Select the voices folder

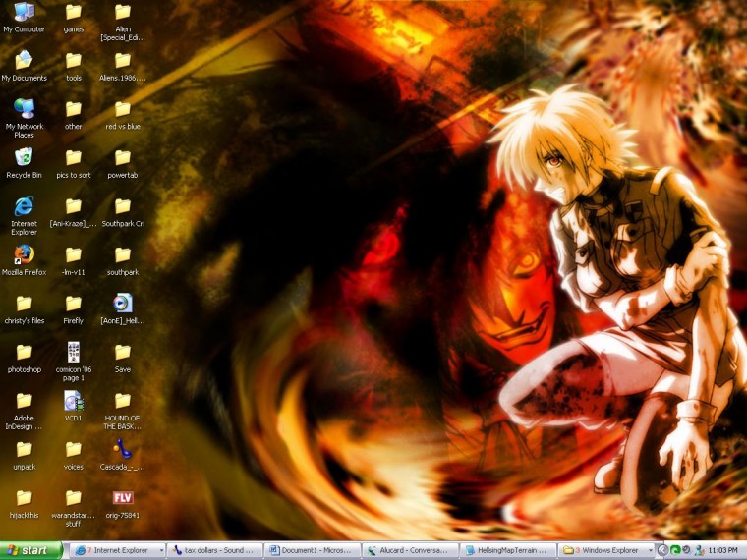(74, 456)
